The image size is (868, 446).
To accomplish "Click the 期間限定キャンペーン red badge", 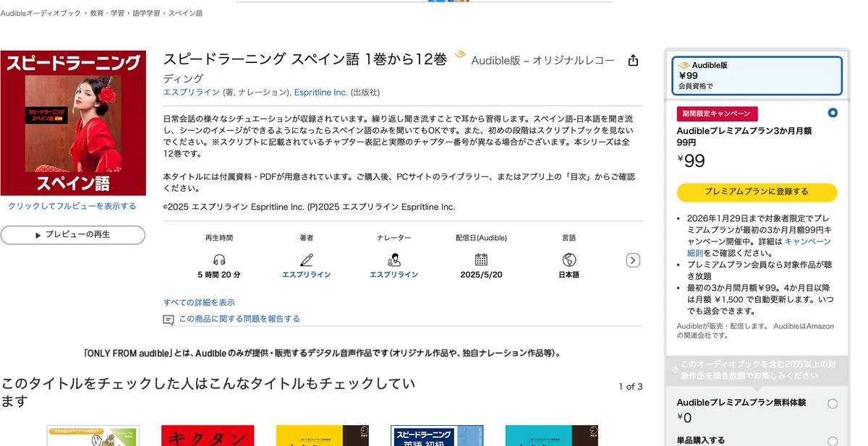I will (718, 113).
